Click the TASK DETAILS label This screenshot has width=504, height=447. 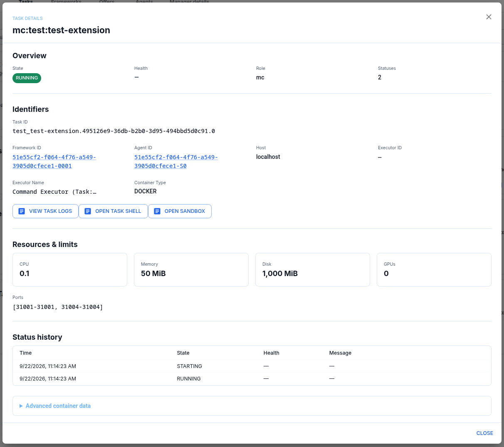pos(27,18)
